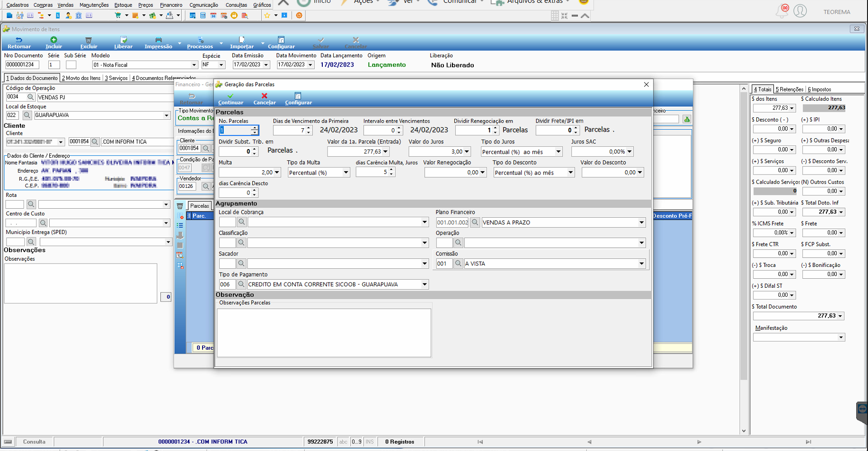Click the Observações Parcelas text area

(324, 333)
